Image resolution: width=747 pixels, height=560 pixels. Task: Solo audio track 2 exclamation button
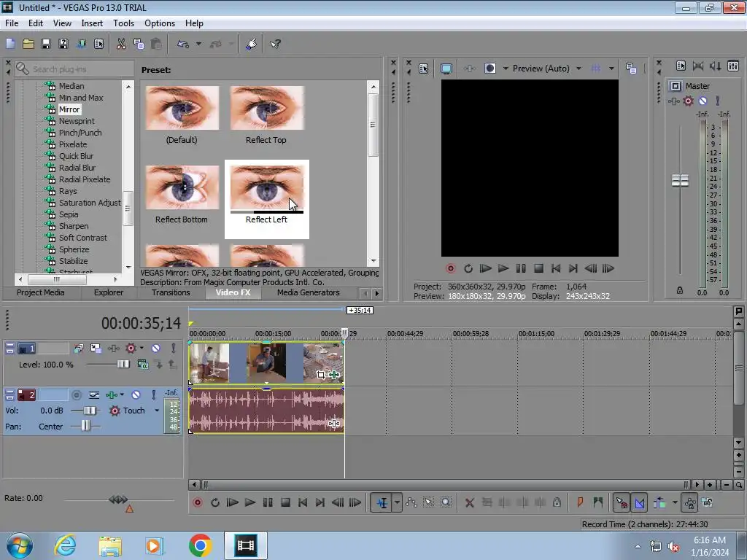coord(153,394)
